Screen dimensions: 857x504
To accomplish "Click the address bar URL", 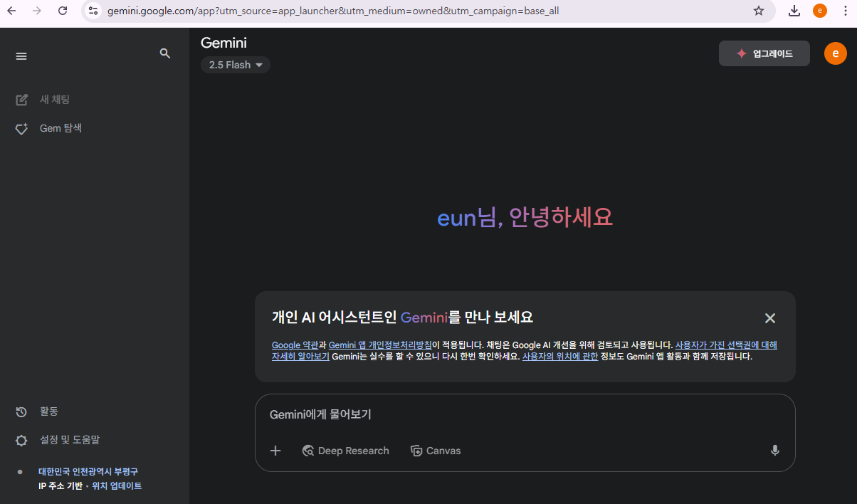I will coord(333,11).
